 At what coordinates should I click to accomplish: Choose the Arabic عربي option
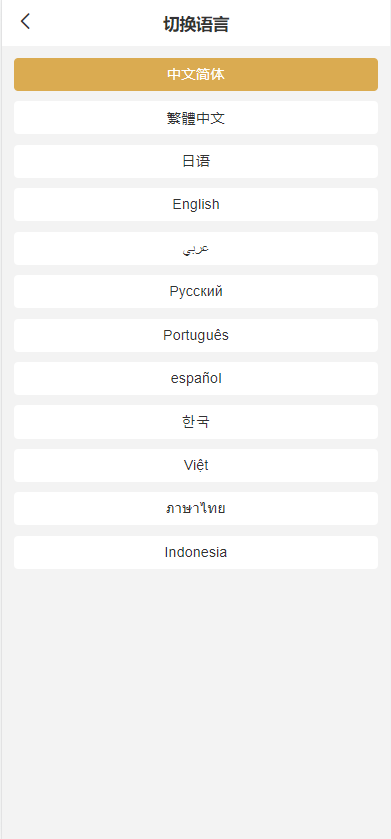pos(196,248)
